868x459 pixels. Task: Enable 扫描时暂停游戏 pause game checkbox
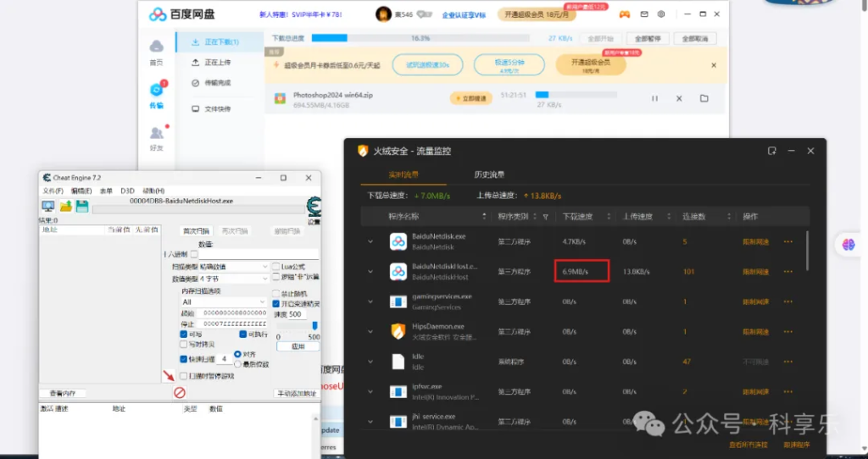coord(183,376)
